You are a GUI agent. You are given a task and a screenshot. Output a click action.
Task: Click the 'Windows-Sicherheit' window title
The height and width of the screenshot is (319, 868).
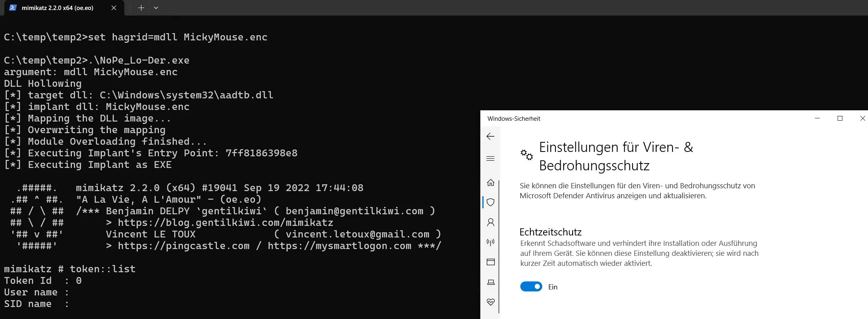point(514,119)
